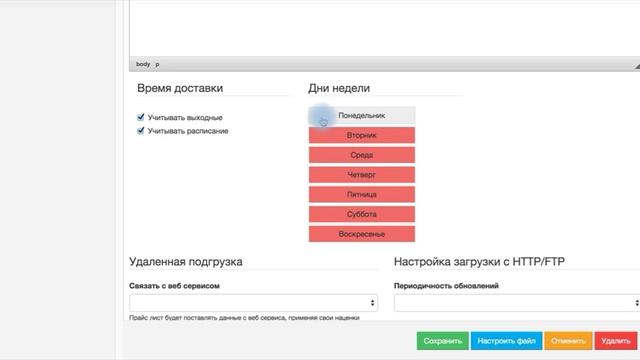Click the orange Отменить button
This screenshot has width=640, height=360.
[568, 341]
